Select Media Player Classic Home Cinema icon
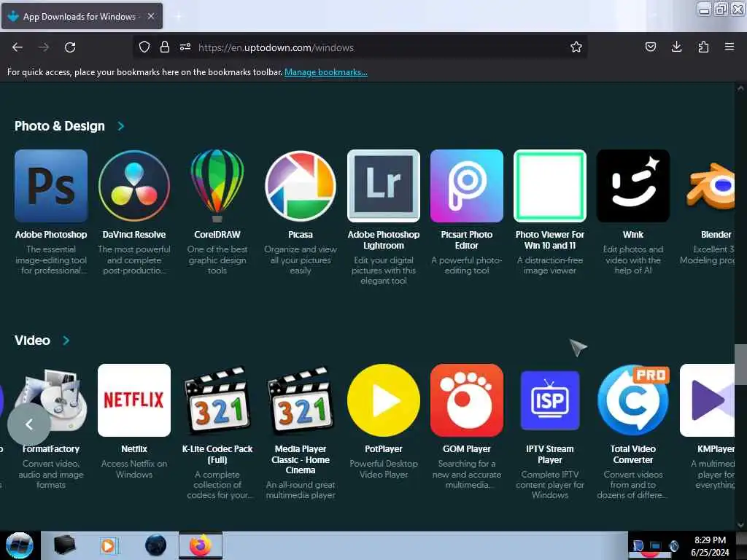This screenshot has width=747, height=560. click(300, 400)
